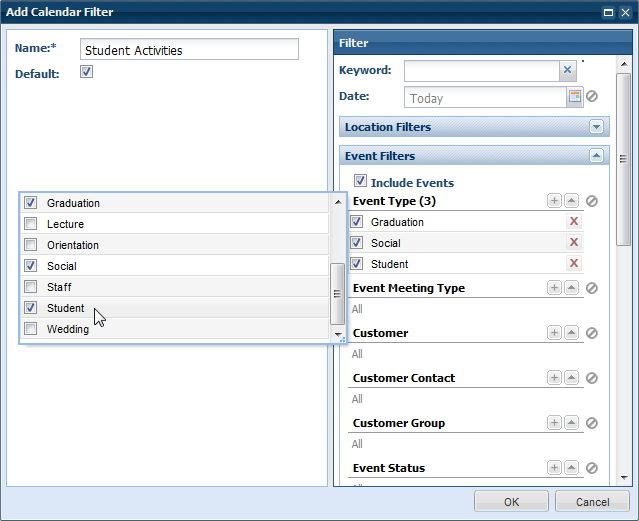Remove Graduation from Event Type list

(x=574, y=222)
